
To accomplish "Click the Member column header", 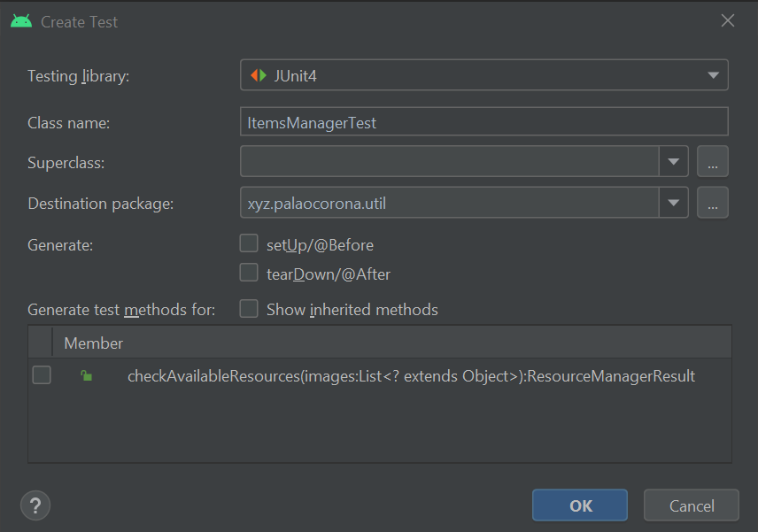I will [94, 343].
